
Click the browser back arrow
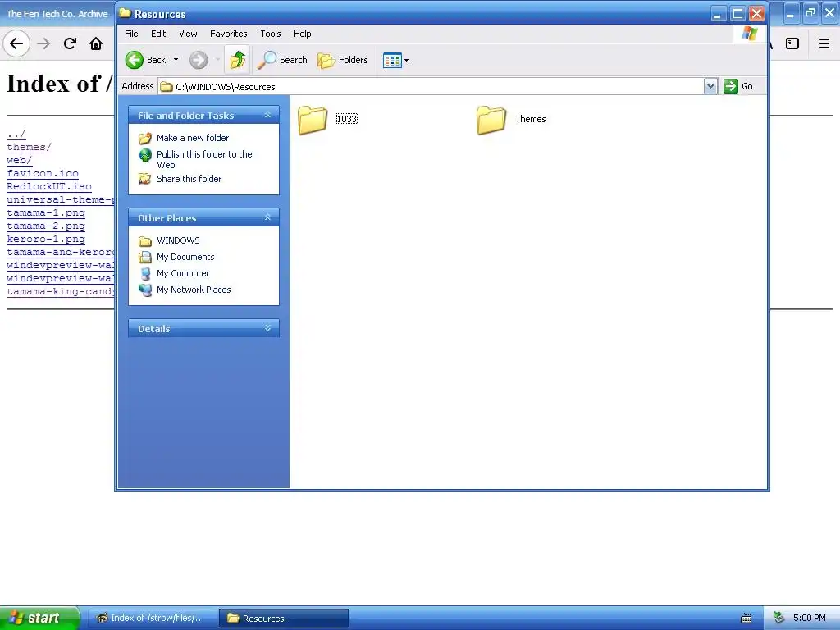16,43
